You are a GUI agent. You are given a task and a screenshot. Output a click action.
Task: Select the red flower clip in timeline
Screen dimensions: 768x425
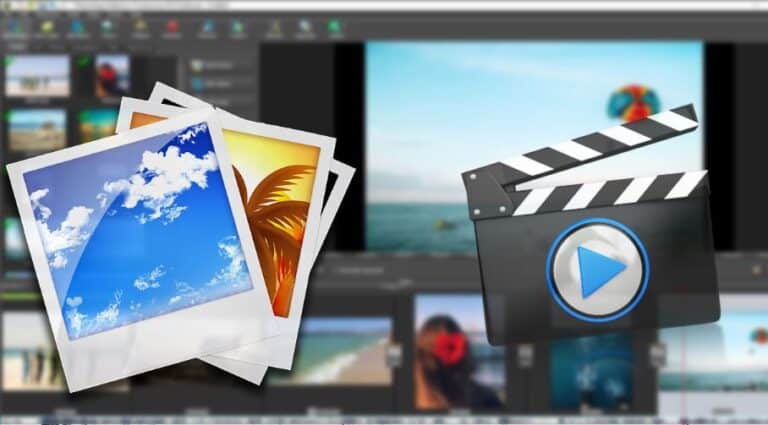point(458,352)
